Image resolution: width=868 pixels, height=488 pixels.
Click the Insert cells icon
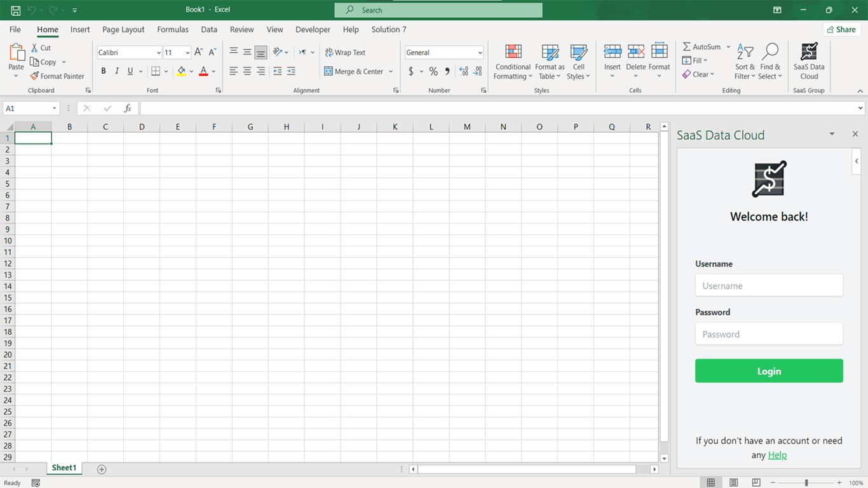click(613, 52)
